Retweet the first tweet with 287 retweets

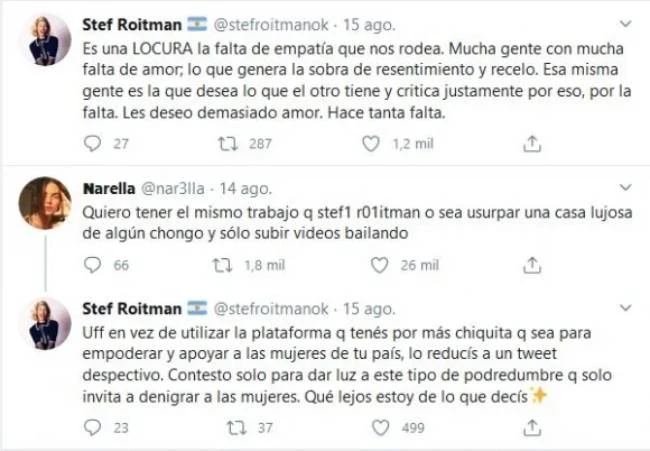(227, 144)
